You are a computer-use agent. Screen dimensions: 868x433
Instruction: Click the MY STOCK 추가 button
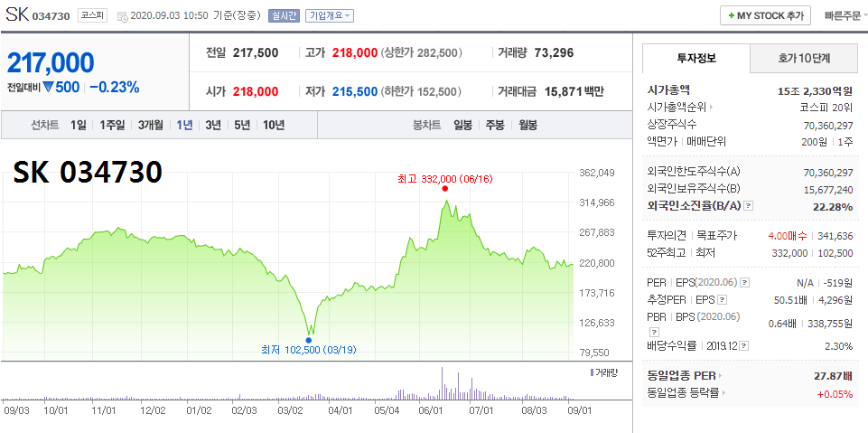(x=765, y=15)
